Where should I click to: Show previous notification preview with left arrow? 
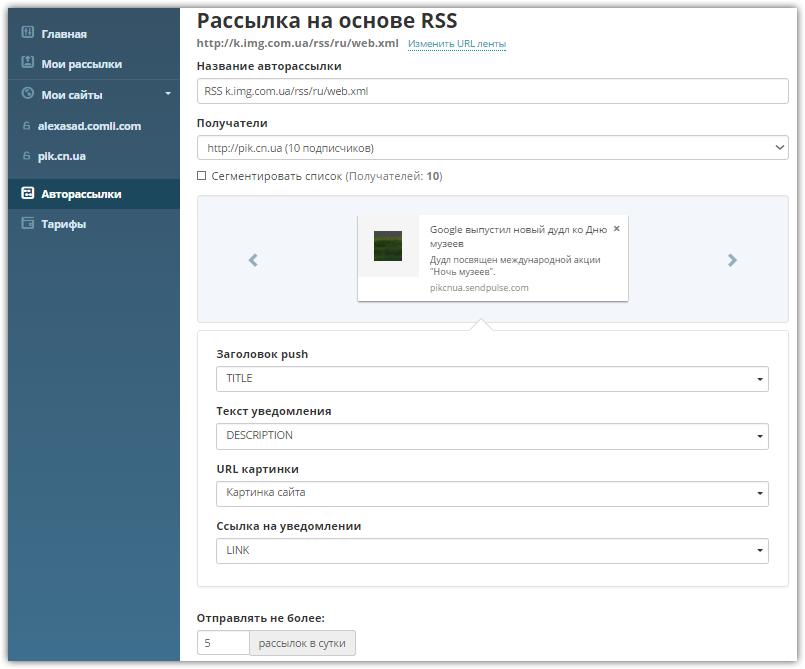(253, 260)
